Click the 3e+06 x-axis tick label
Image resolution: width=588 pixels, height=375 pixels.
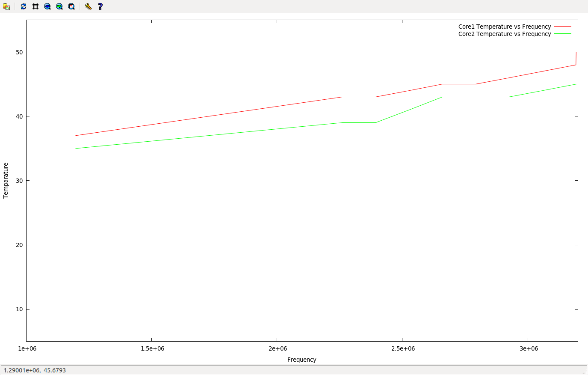(x=529, y=348)
